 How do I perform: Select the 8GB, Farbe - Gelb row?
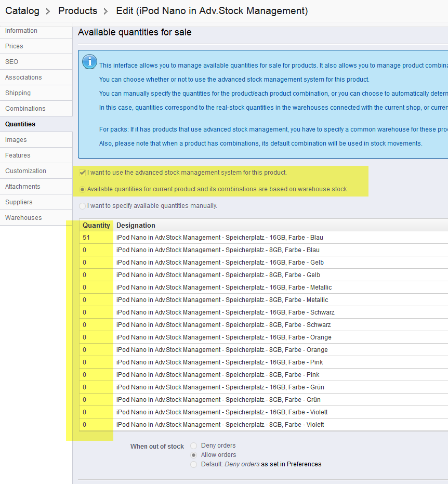click(x=263, y=275)
